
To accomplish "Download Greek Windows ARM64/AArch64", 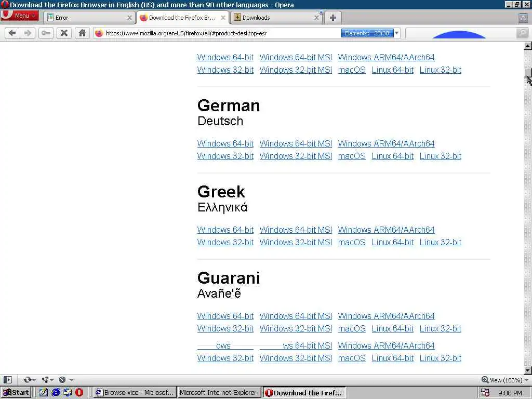I will (x=386, y=230).
